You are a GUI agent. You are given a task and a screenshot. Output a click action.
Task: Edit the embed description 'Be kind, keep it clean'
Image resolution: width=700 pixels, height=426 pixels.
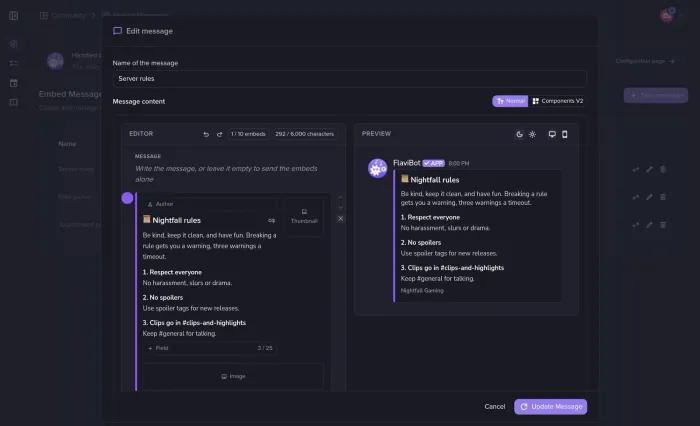[209, 246]
